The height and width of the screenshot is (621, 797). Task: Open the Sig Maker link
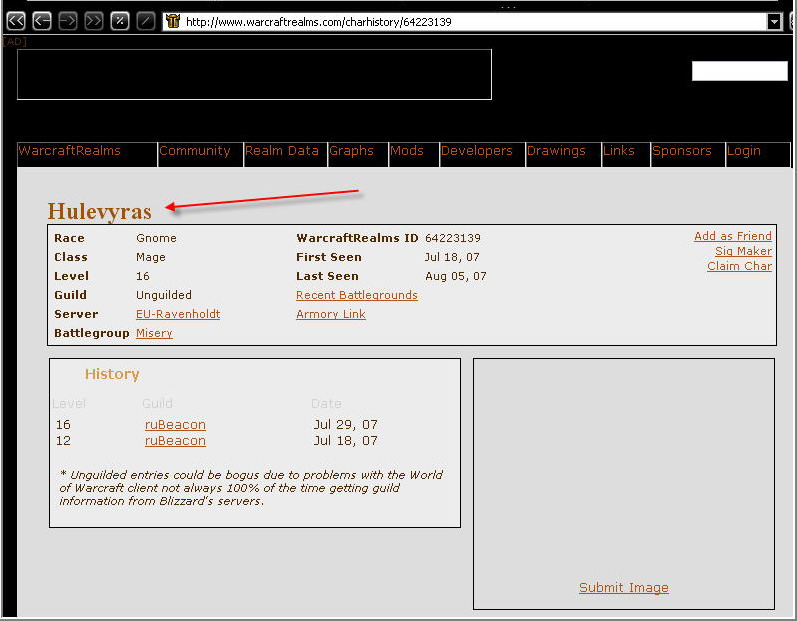tap(743, 251)
